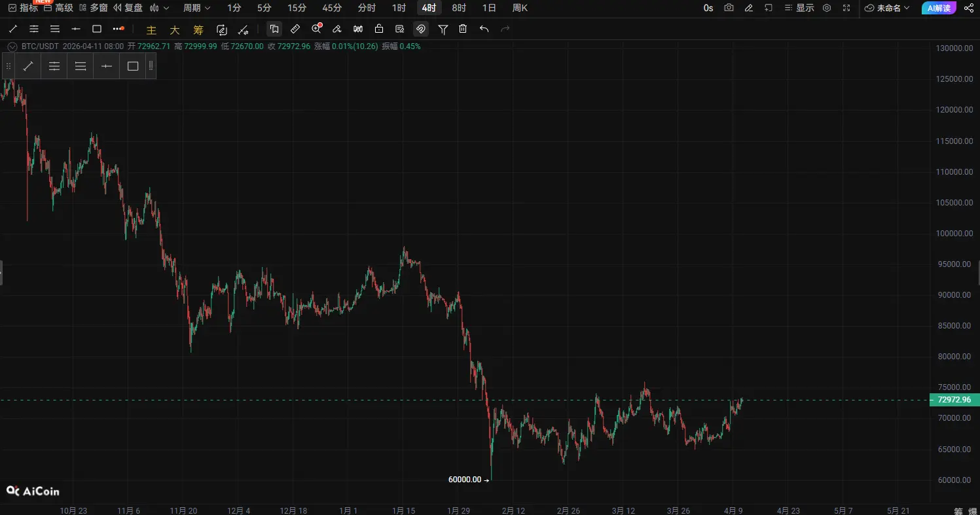Open chart settings hexagon icon
The height and width of the screenshot is (515, 980).
[x=827, y=8]
